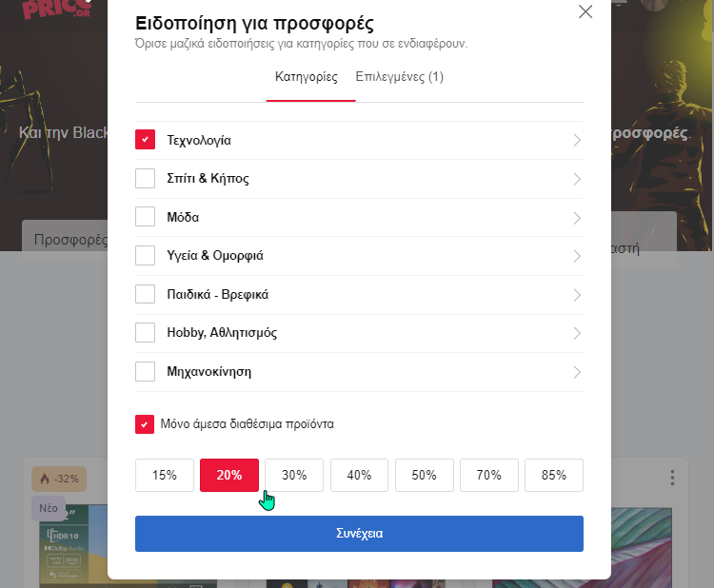The width and height of the screenshot is (714, 588).
Task: Close the offers notification dialog
Action: [x=585, y=11]
